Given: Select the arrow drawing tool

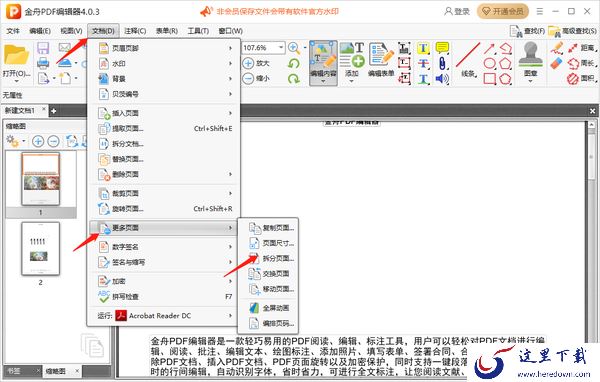Looking at the screenshot, I should point(490,48).
